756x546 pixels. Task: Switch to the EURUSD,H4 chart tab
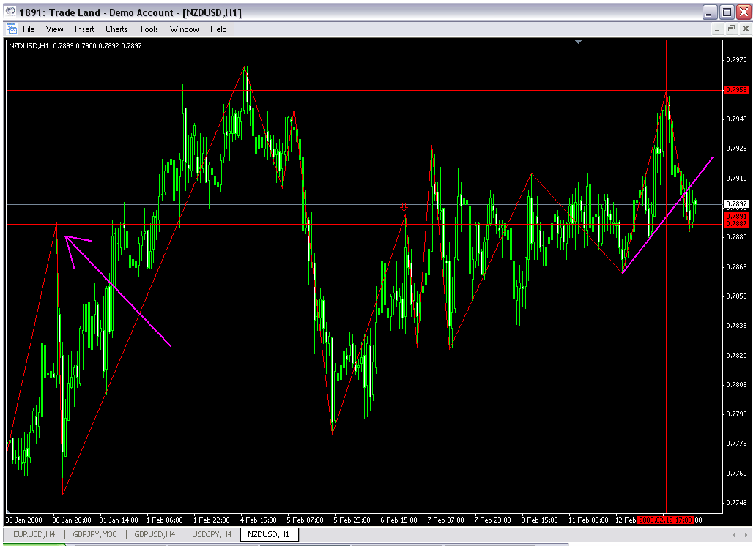[34, 535]
